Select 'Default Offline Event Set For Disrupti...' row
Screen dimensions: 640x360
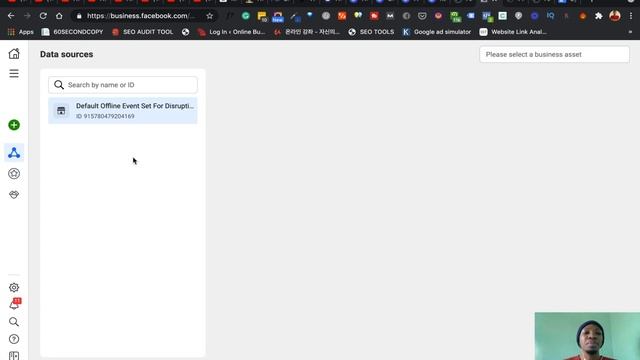123,111
